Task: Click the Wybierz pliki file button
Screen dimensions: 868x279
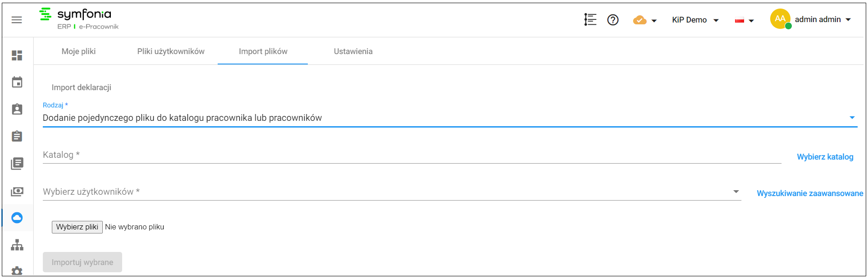Action: (x=77, y=227)
